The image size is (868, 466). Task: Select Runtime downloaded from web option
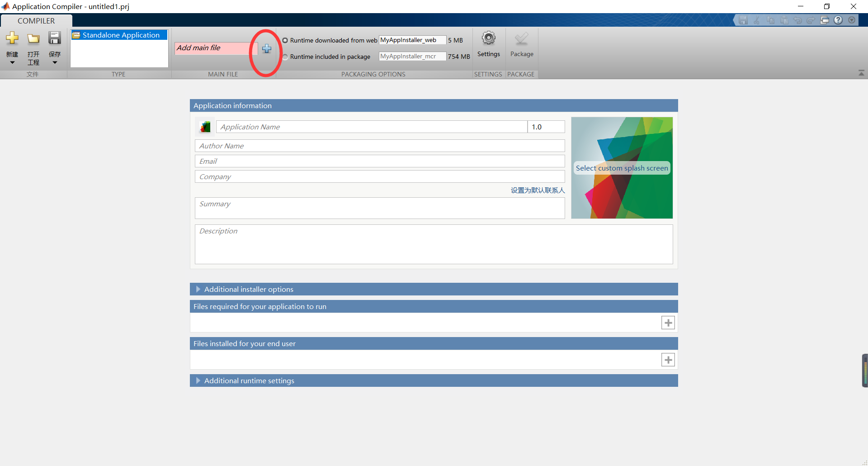[285, 40]
